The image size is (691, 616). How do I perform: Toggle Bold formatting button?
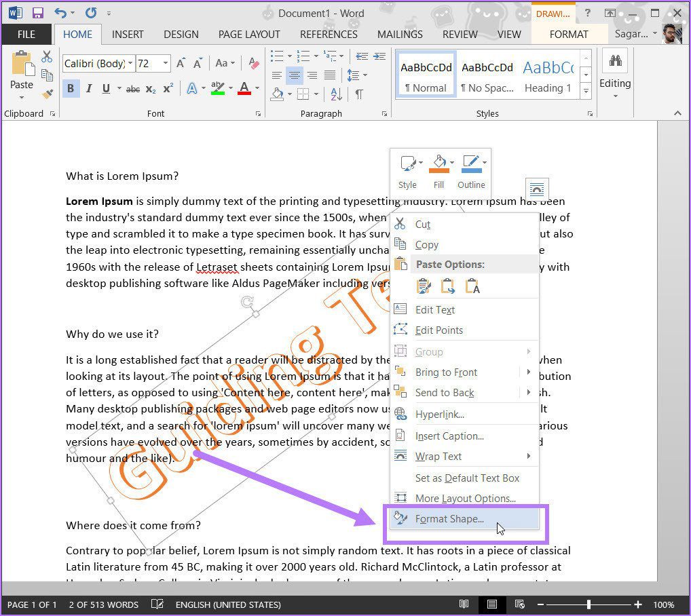click(71, 88)
